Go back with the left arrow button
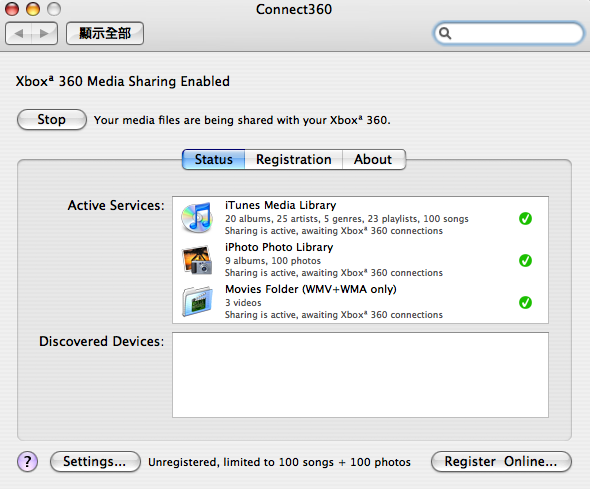Viewport: 590px width, 489px height. click(x=18, y=33)
